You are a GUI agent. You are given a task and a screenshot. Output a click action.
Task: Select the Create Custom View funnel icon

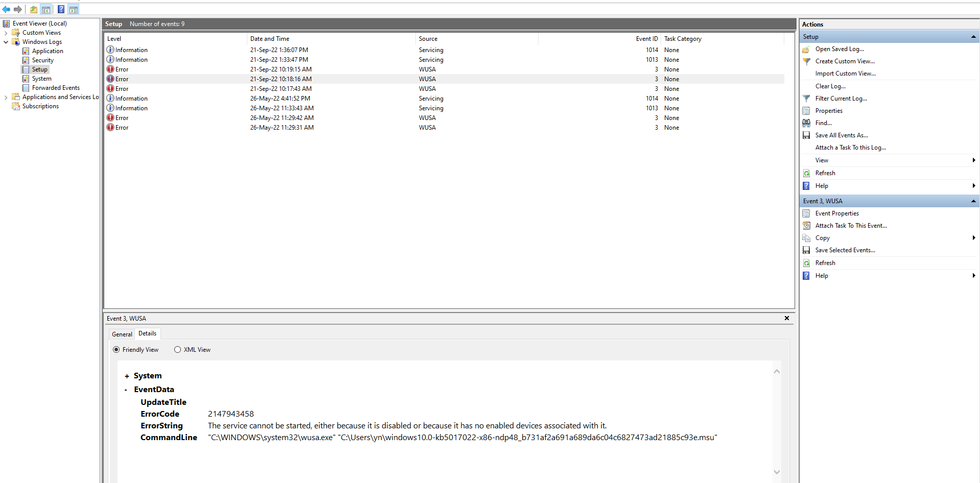click(x=806, y=61)
